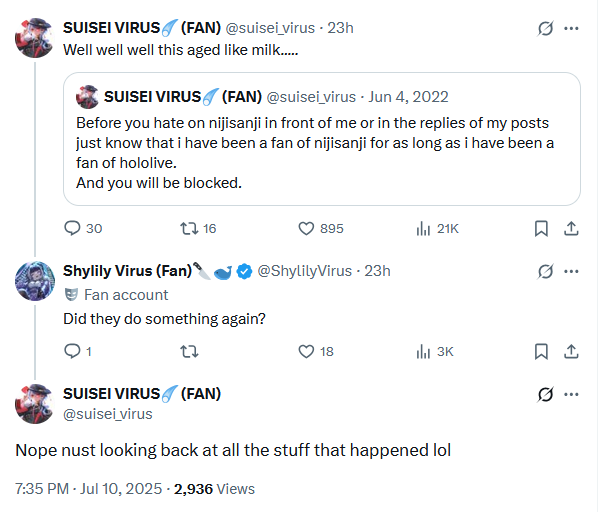Image resolution: width=607 pixels, height=512 pixels.
Task: Open @ShylilyVirus profile handle
Action: [x=305, y=271]
